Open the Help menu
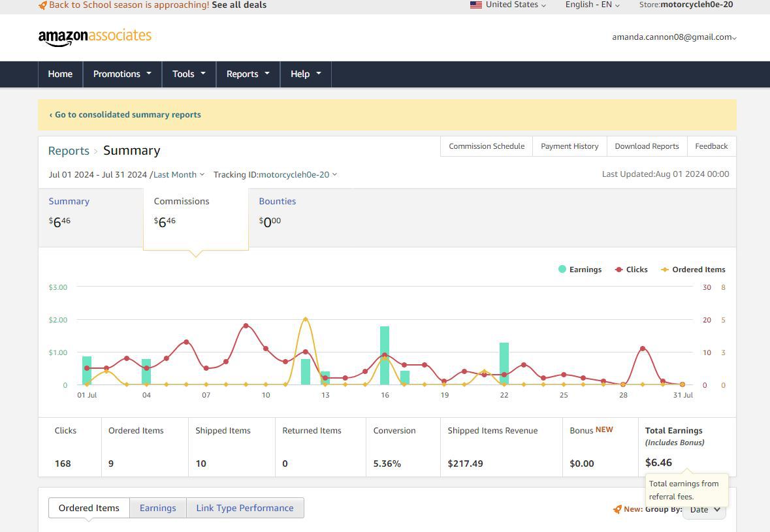Image resolution: width=770 pixels, height=532 pixels. [306, 74]
